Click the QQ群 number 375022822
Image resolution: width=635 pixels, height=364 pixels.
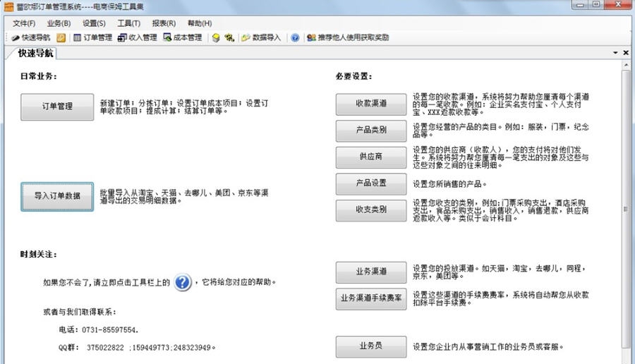[105, 347]
